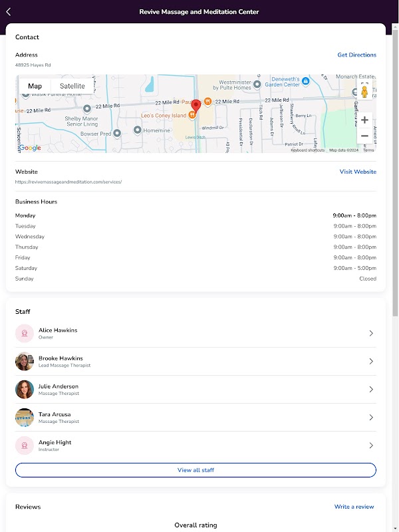Click Monday's 9:00am - 8:00pm hours
The image size is (399, 532).
354,215
